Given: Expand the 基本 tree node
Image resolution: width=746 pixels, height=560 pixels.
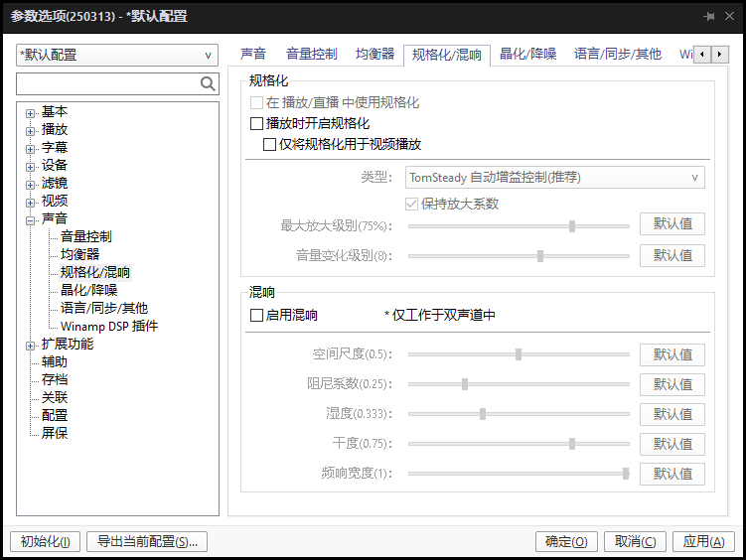Looking at the screenshot, I should pyautogui.click(x=31, y=113).
